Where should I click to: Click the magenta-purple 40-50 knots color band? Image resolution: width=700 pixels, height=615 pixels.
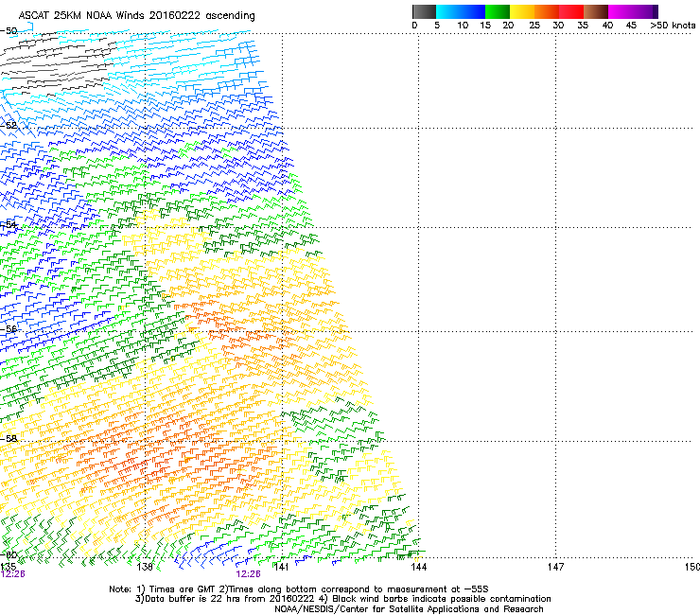click(x=633, y=11)
